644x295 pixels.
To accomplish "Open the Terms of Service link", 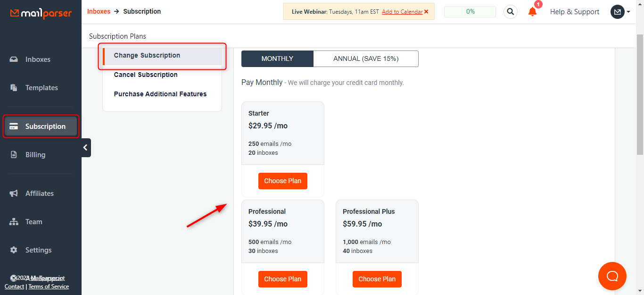I will [49, 287].
